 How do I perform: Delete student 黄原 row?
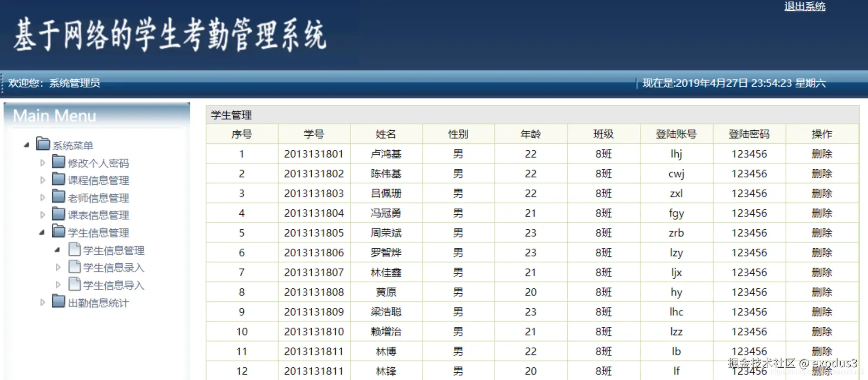point(822,292)
